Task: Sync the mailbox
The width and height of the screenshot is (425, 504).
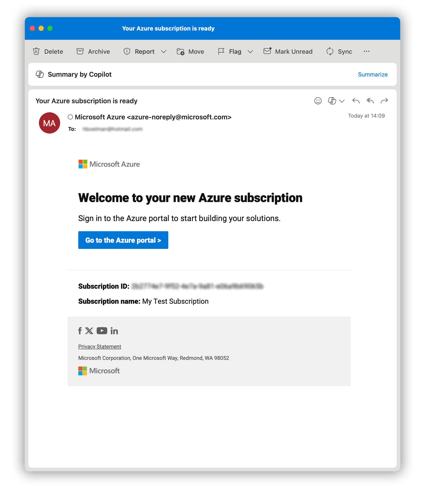Action: [x=339, y=52]
